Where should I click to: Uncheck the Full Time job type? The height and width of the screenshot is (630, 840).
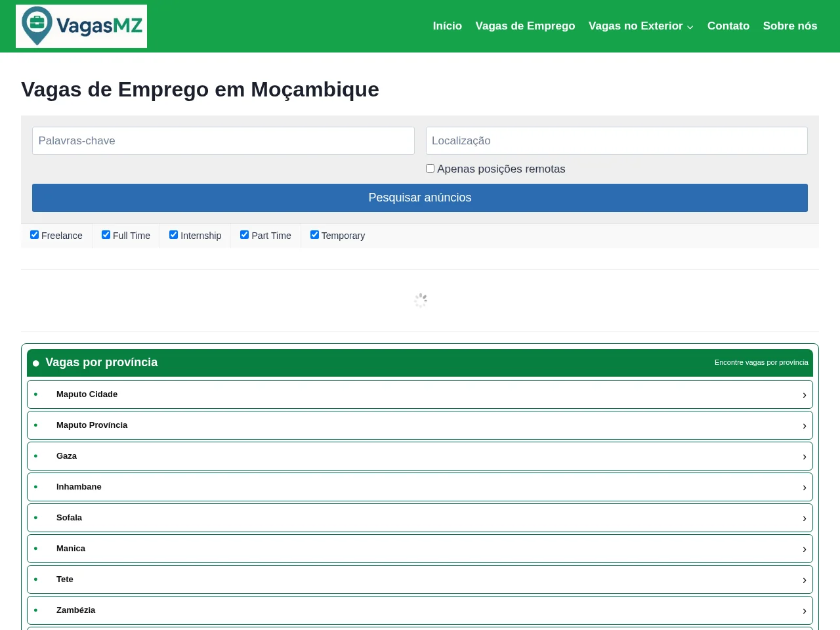pos(106,235)
